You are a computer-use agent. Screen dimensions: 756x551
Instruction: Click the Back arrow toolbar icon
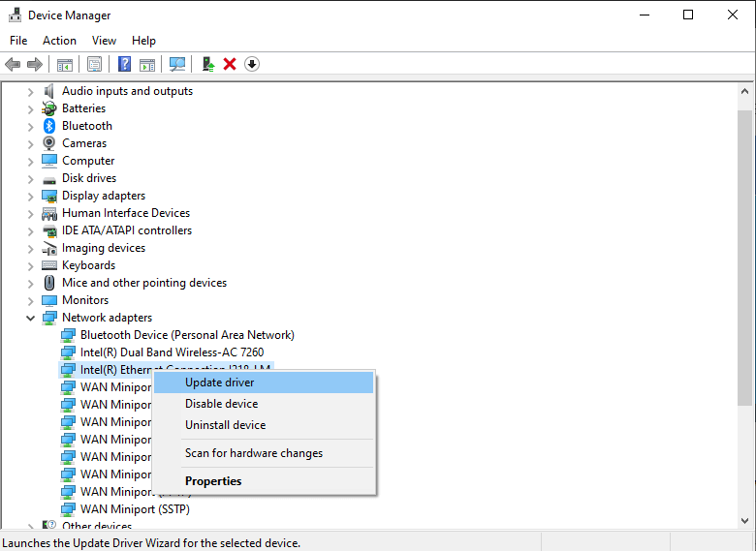(x=13, y=64)
